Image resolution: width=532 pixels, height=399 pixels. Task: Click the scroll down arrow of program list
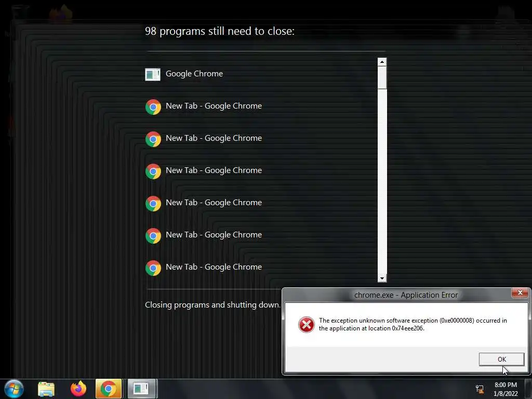(x=382, y=278)
